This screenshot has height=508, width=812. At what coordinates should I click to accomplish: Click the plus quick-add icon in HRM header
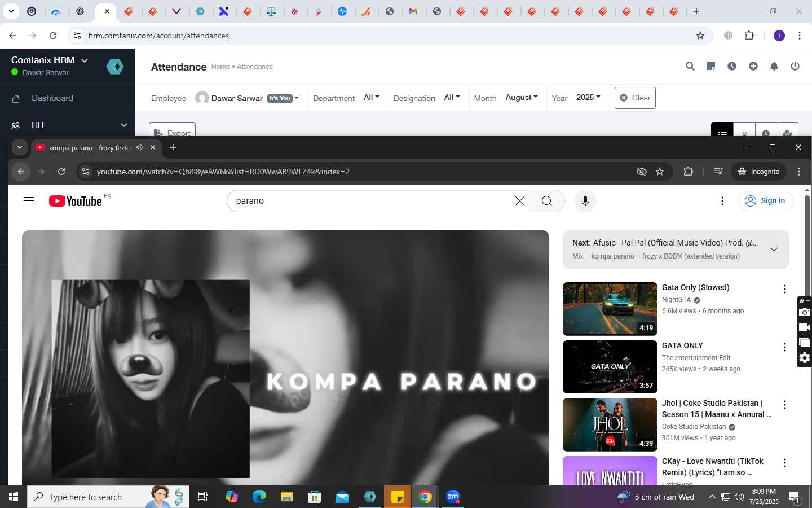tap(753, 66)
